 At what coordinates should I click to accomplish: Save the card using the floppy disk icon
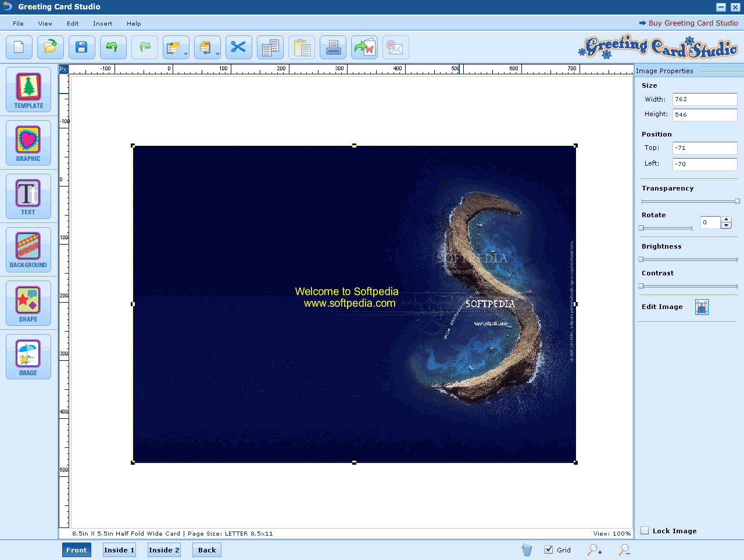[x=82, y=47]
